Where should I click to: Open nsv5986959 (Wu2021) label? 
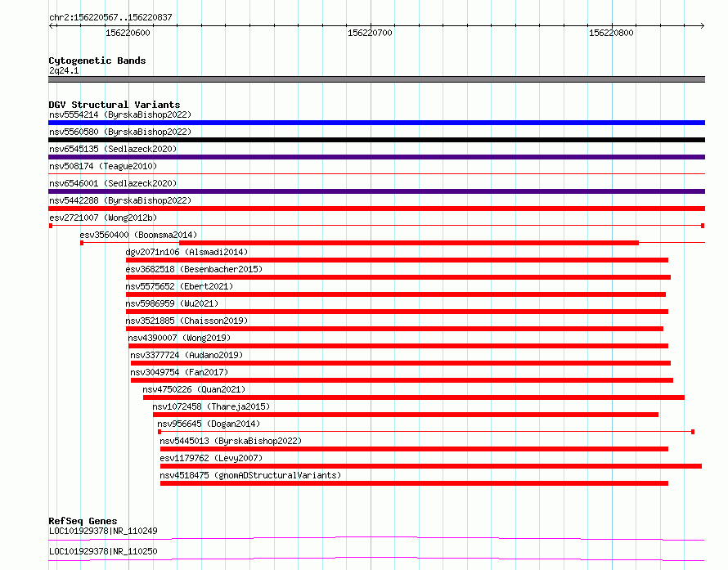pyautogui.click(x=172, y=303)
